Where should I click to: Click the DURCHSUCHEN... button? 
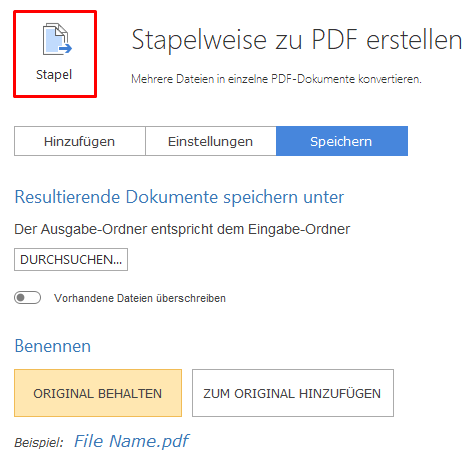tap(71, 259)
